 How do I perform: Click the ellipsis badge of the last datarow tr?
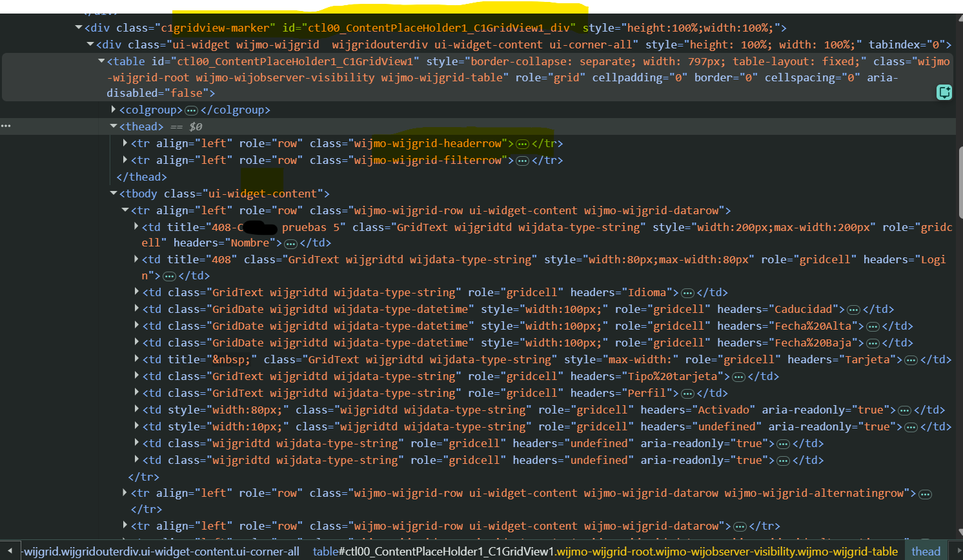[x=740, y=526]
